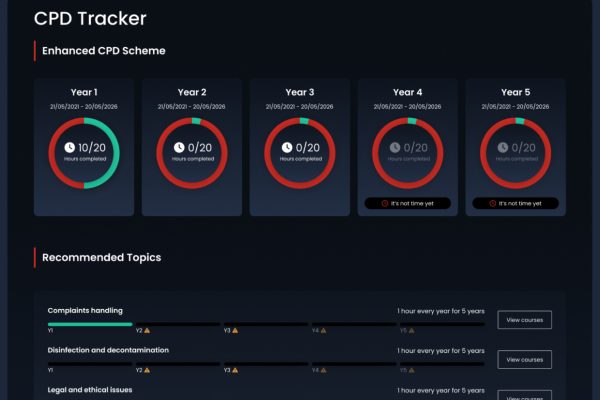Select the Year 2 card title
This screenshot has height=400, width=600.
pos(192,92)
